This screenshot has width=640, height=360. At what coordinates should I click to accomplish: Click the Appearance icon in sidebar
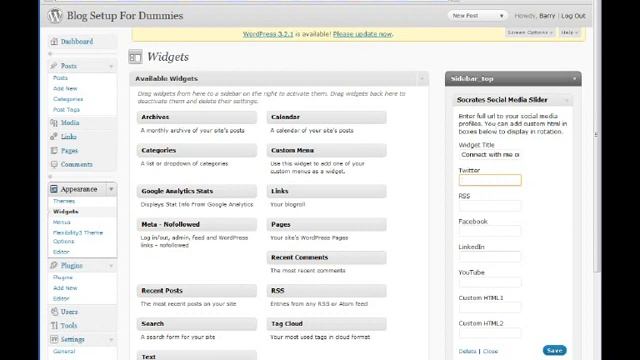pos(54,189)
